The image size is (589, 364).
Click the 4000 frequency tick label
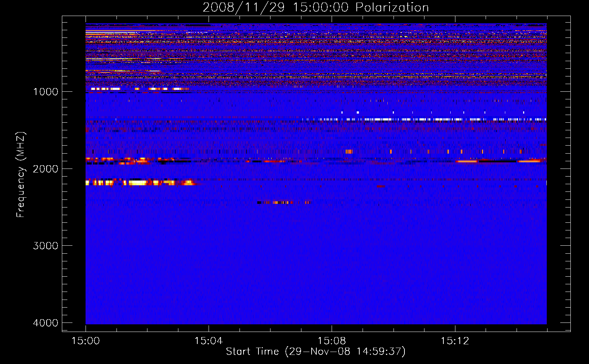(x=46, y=323)
